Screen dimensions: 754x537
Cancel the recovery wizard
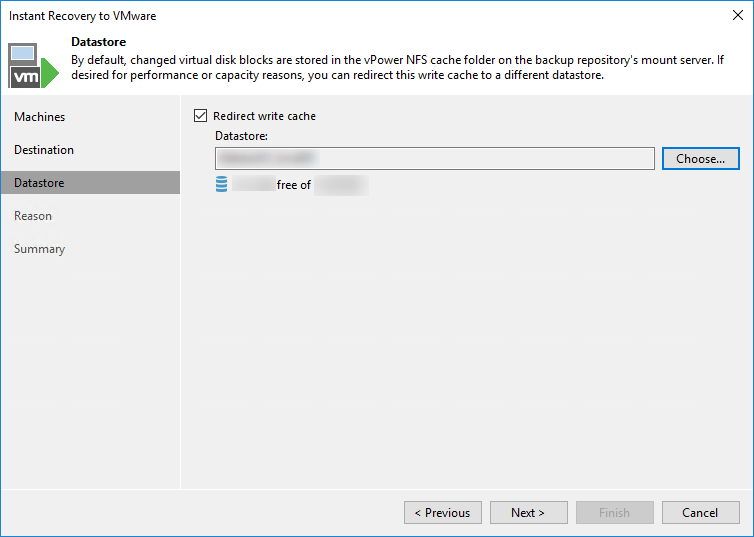700,513
